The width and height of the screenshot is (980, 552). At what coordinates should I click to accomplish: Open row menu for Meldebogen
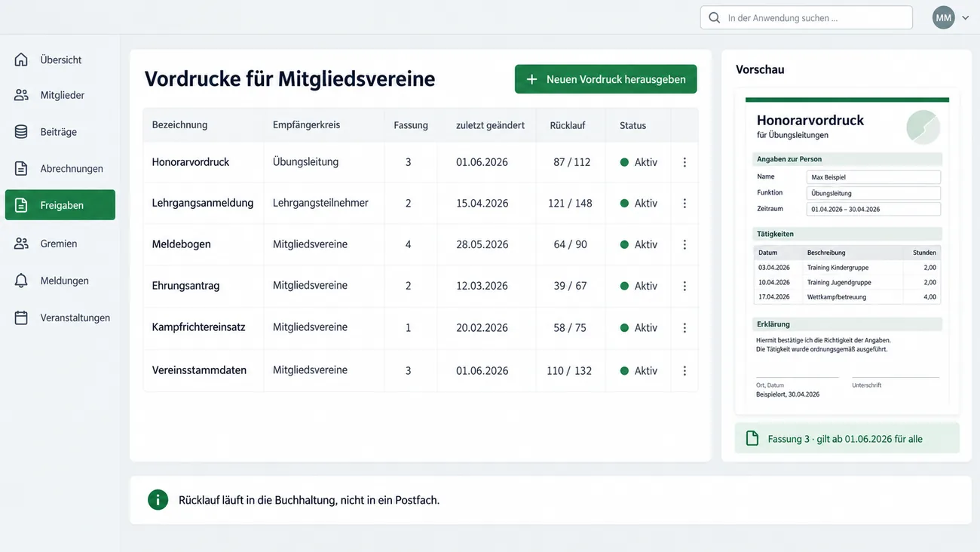pos(684,245)
